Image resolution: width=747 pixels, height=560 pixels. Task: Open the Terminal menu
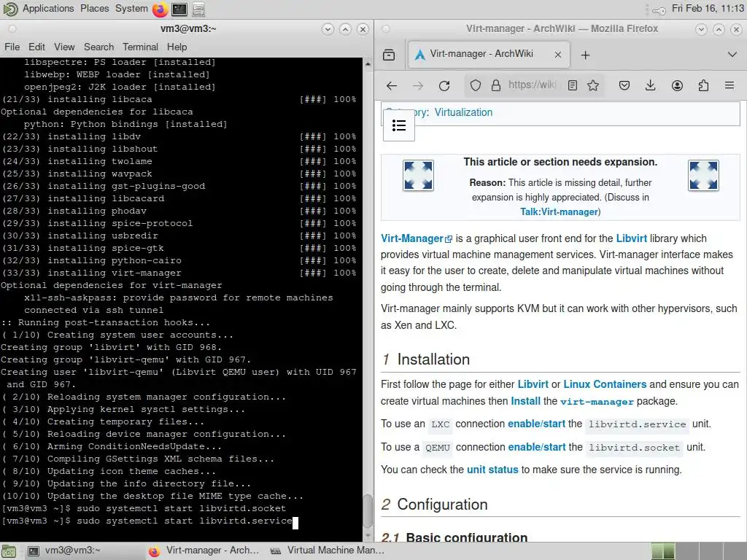[x=140, y=47]
